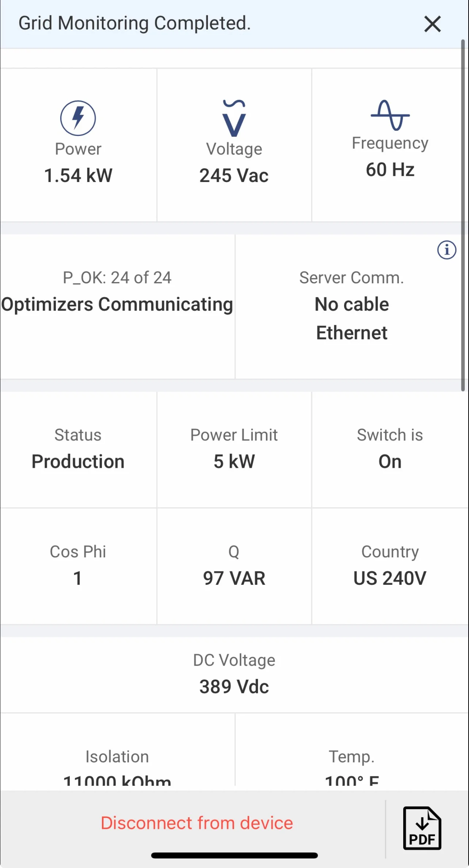Tap the Temp. reading tile
The width and height of the screenshot is (469, 868).
pos(352,764)
